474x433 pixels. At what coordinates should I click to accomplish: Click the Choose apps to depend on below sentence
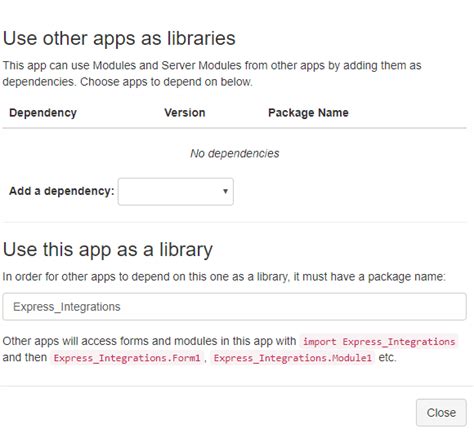tap(166, 82)
